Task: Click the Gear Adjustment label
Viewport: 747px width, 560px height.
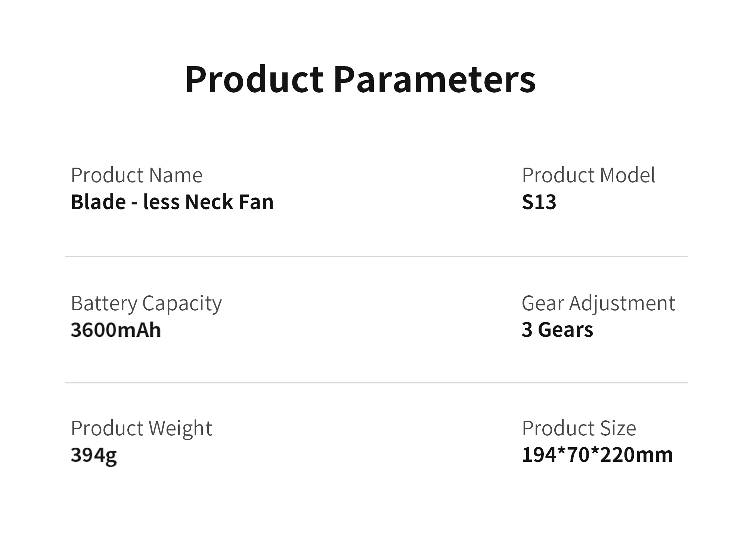Action: coord(598,303)
